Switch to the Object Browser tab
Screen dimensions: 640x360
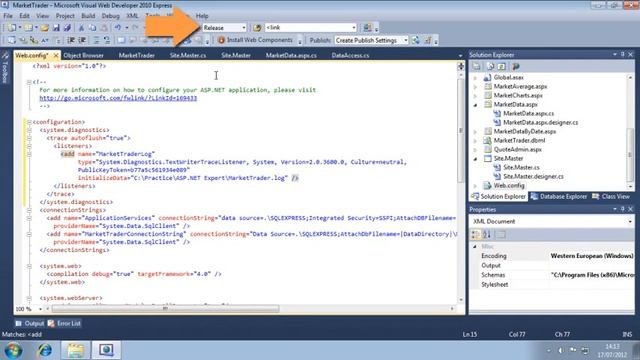84,56
